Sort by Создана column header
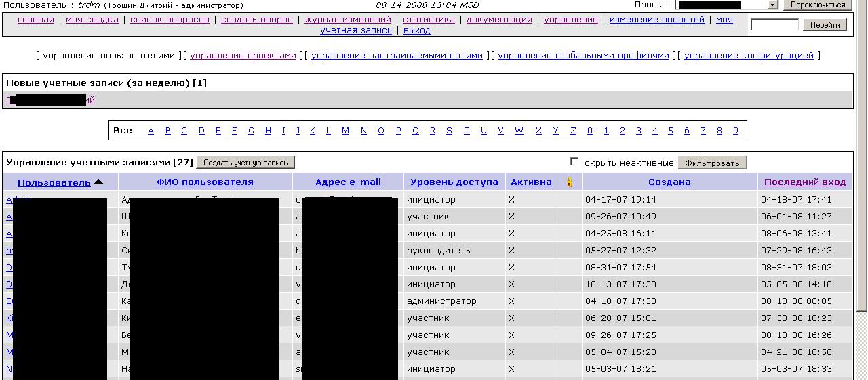 click(x=669, y=182)
